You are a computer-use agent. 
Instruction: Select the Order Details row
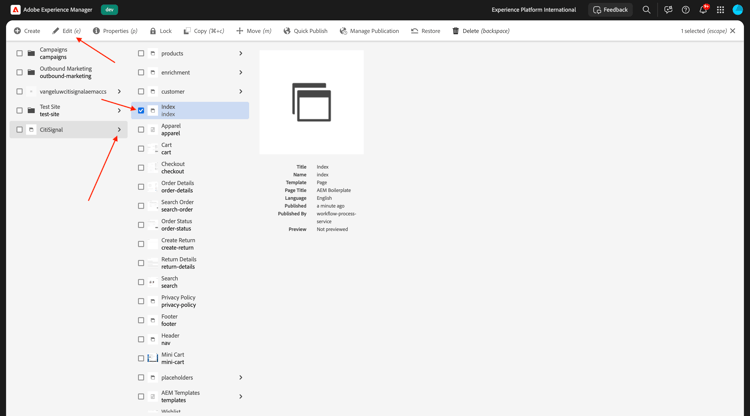pyautogui.click(x=190, y=187)
